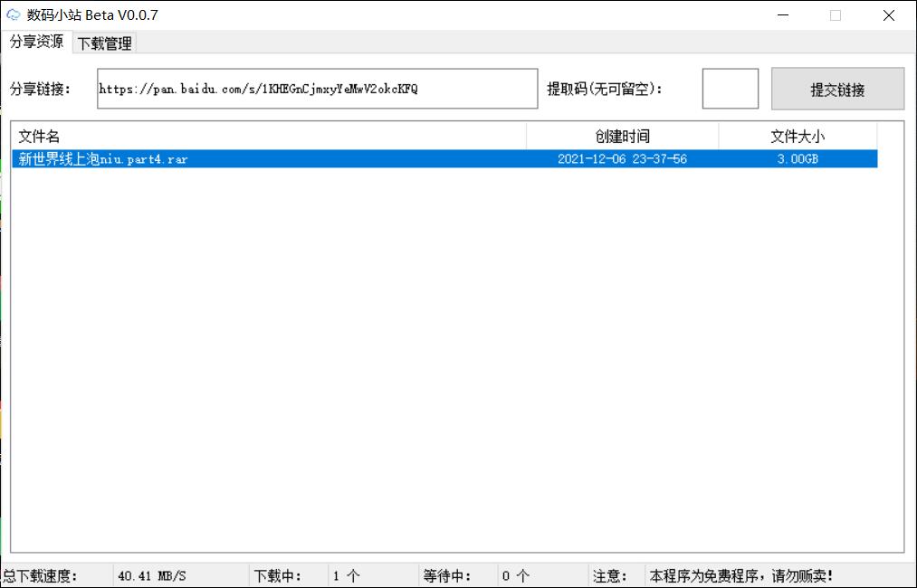Viewport: 917px width, 588px height.
Task: Switch to the 下载管理 tab
Action: click(x=104, y=43)
